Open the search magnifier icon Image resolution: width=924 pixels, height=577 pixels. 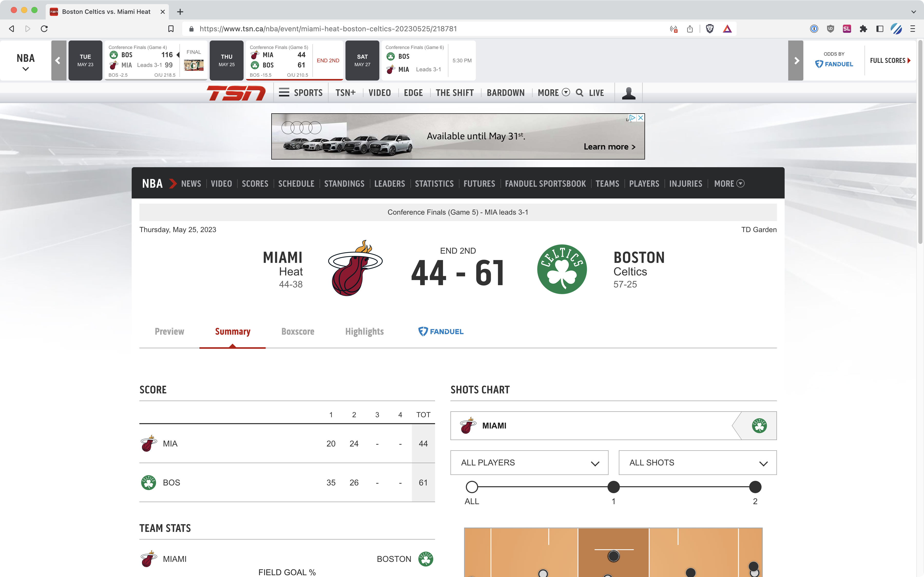(580, 92)
